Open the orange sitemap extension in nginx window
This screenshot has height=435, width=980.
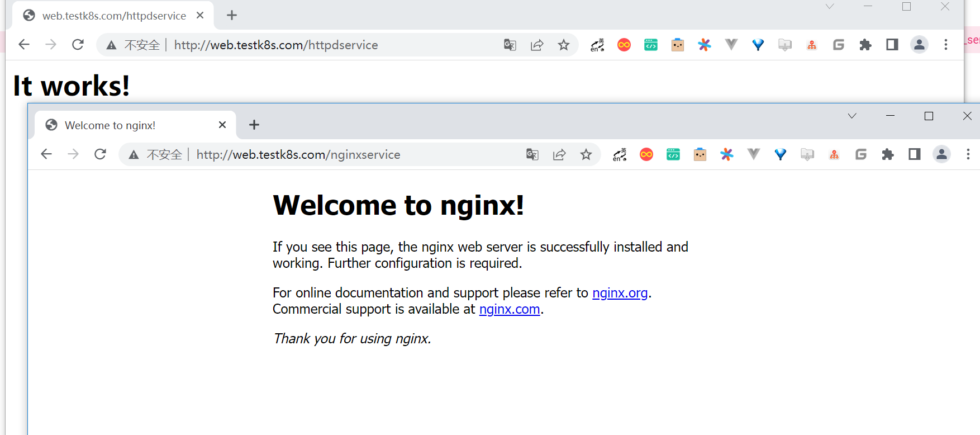point(834,155)
